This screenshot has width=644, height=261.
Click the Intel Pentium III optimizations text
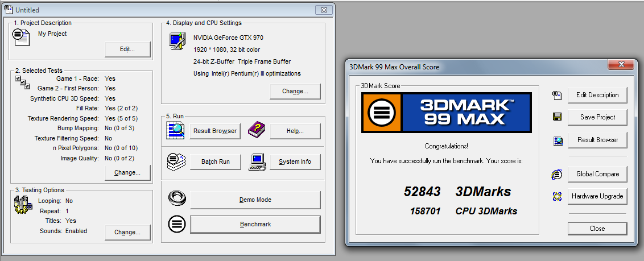click(x=247, y=73)
